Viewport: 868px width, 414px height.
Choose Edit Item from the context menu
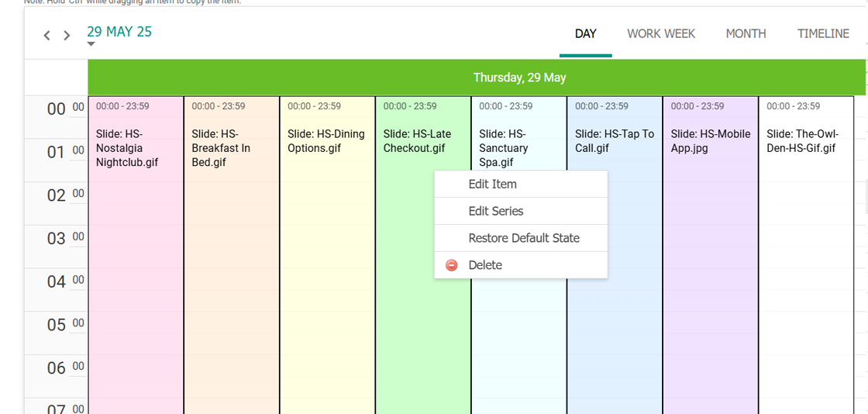[521, 185]
